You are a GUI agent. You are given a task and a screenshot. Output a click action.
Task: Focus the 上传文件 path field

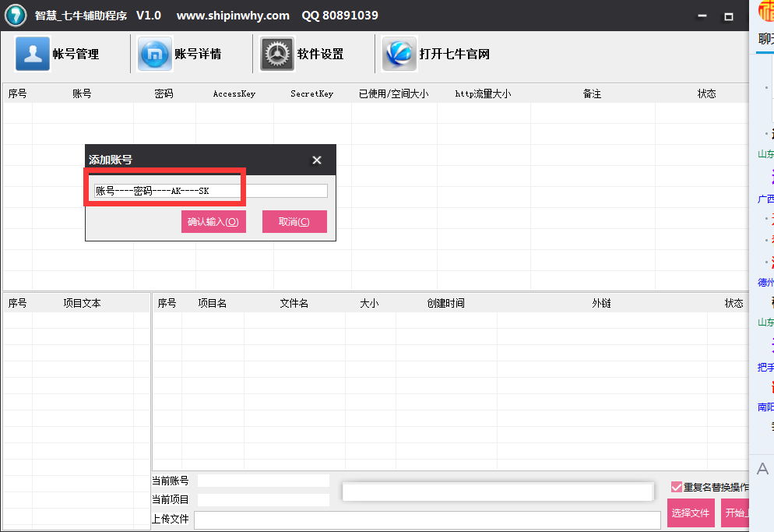click(427, 520)
